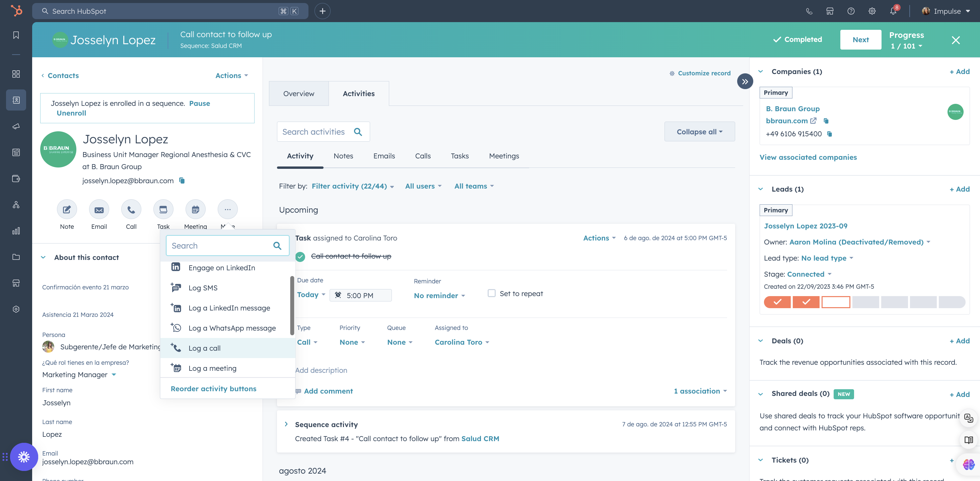Select the Calls activity tab

423,156
